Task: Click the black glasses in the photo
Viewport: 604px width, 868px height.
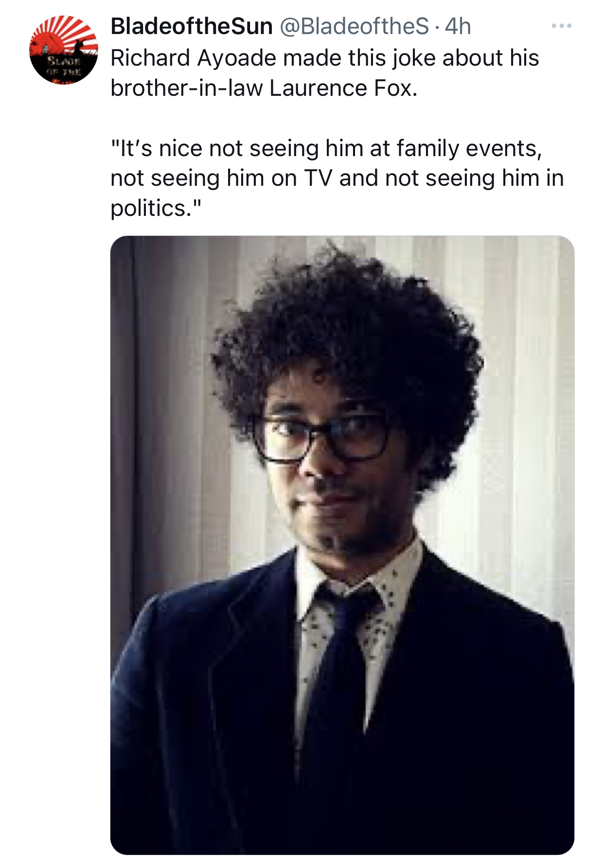Action: click(321, 437)
